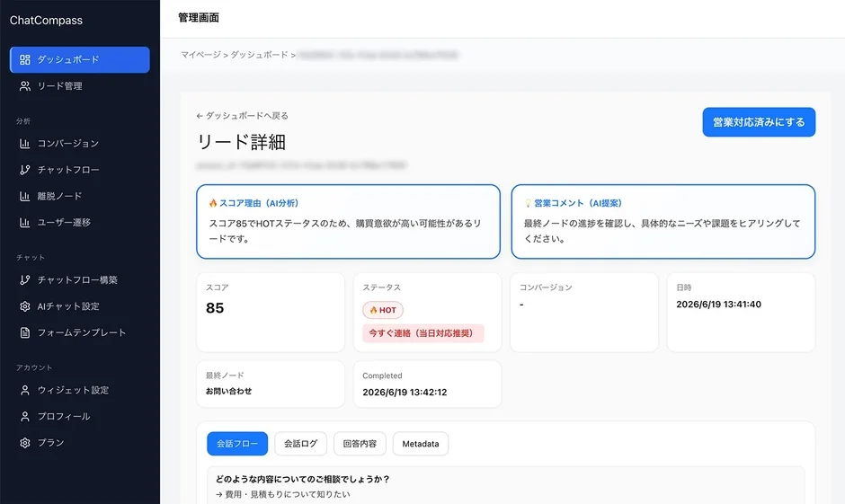Click the ウィジェット設定 person icon
Screen dimensions: 845x504
point(25,391)
